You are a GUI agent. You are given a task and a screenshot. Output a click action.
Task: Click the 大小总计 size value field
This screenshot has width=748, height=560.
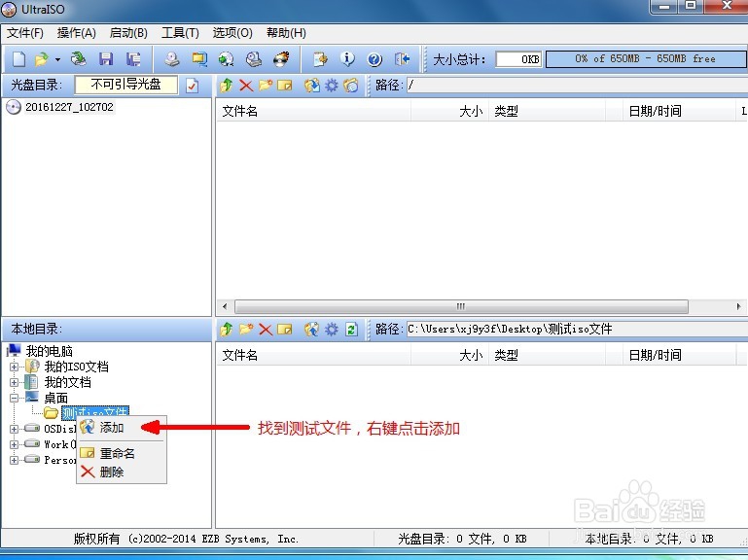coord(518,59)
